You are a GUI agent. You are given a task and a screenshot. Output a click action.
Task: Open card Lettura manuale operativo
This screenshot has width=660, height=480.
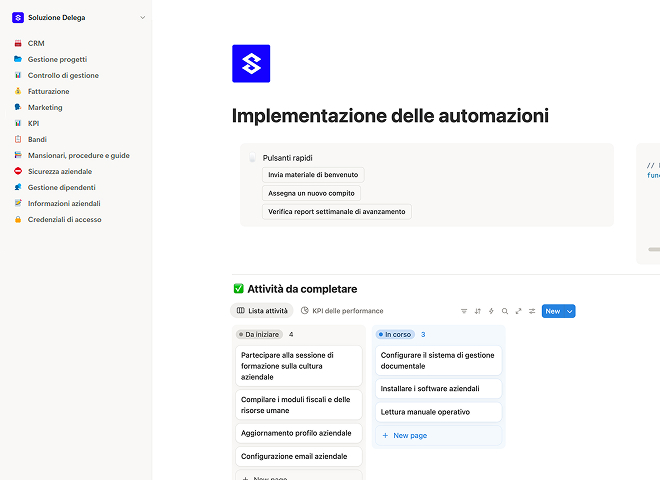point(439,412)
